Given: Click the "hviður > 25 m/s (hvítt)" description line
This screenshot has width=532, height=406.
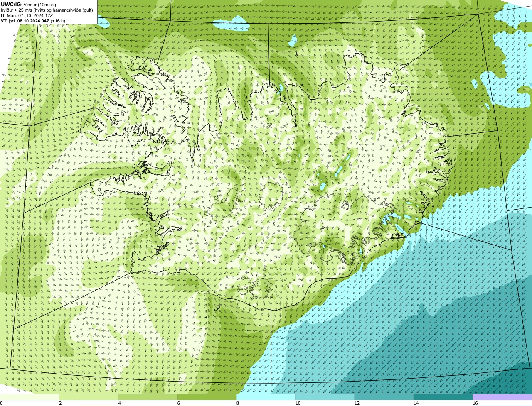Looking at the screenshot, I should click(x=47, y=10).
